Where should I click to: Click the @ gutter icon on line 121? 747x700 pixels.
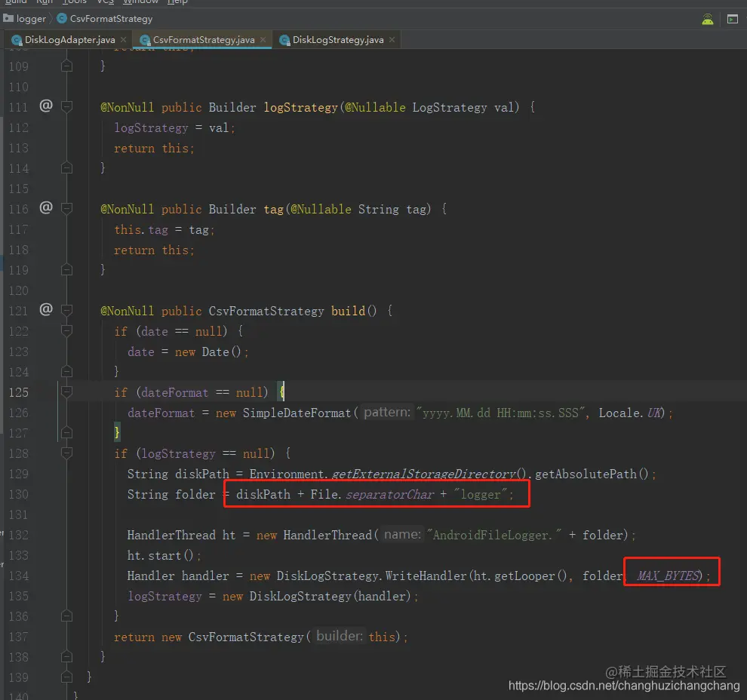(46, 309)
